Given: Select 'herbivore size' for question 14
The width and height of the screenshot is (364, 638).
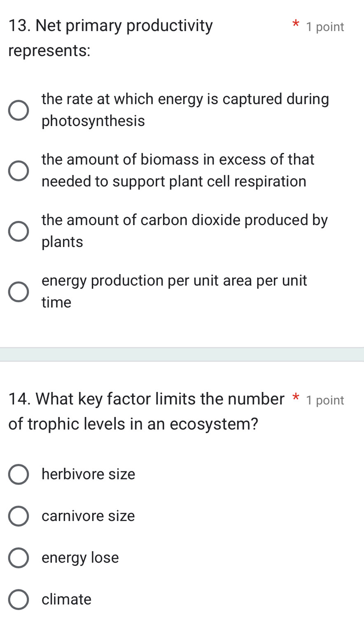Looking at the screenshot, I should 18,474.
